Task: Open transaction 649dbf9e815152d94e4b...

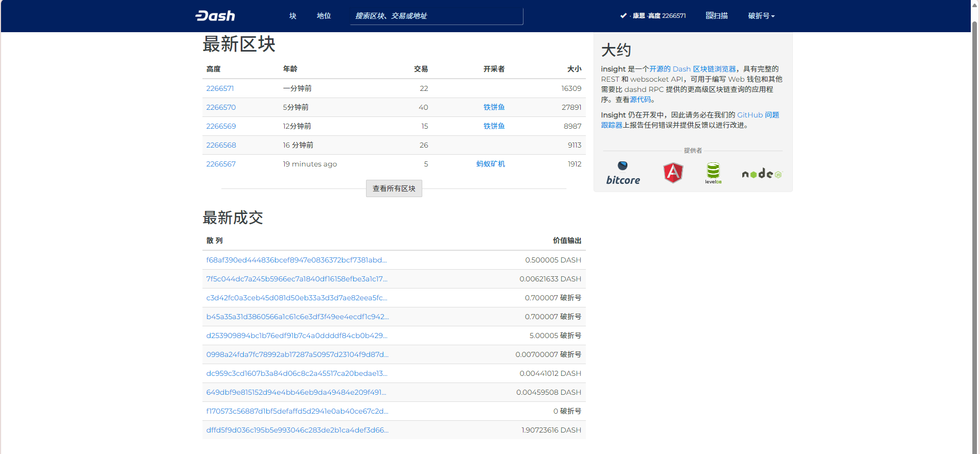Action: coord(297,392)
